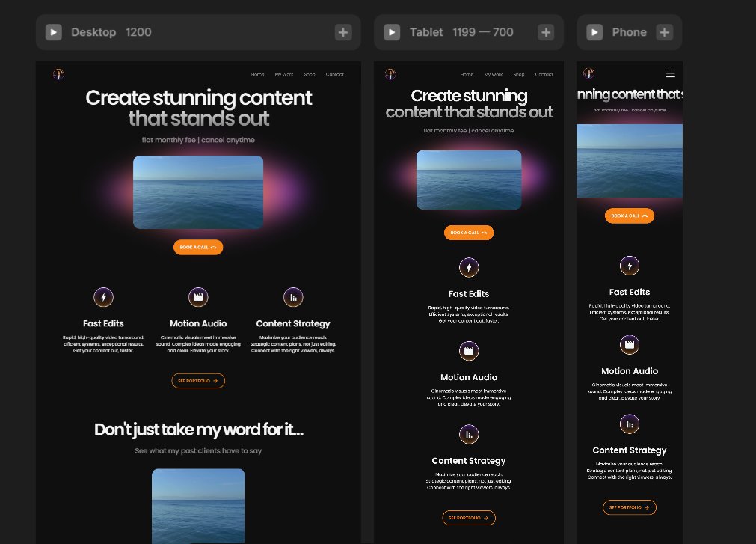
Task: Select 'flat monthly fee' subtitle in Tablet
Action: (x=469, y=131)
